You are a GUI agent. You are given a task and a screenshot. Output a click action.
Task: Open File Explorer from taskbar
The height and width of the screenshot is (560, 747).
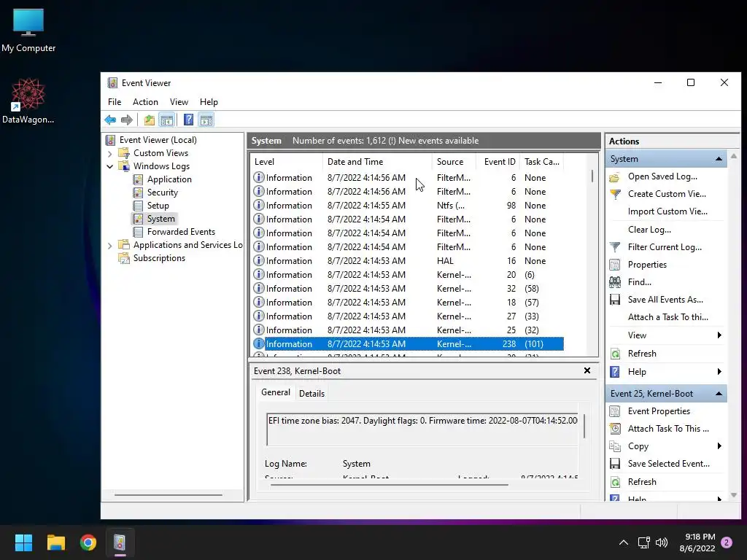pyautogui.click(x=55, y=542)
